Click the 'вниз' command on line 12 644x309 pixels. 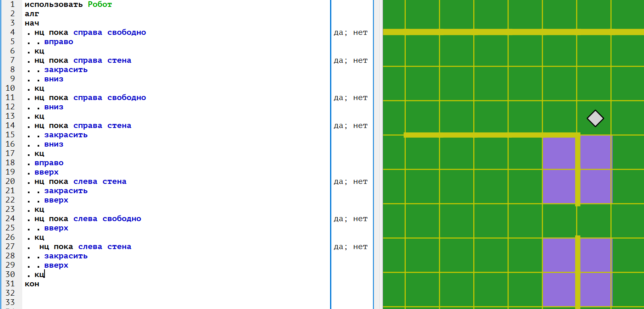(54, 107)
